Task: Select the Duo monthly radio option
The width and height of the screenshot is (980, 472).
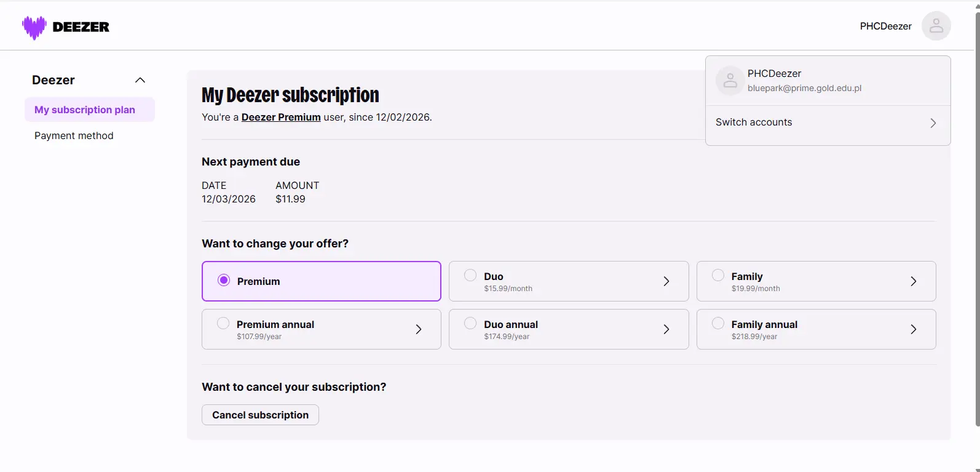Action: [x=470, y=275]
